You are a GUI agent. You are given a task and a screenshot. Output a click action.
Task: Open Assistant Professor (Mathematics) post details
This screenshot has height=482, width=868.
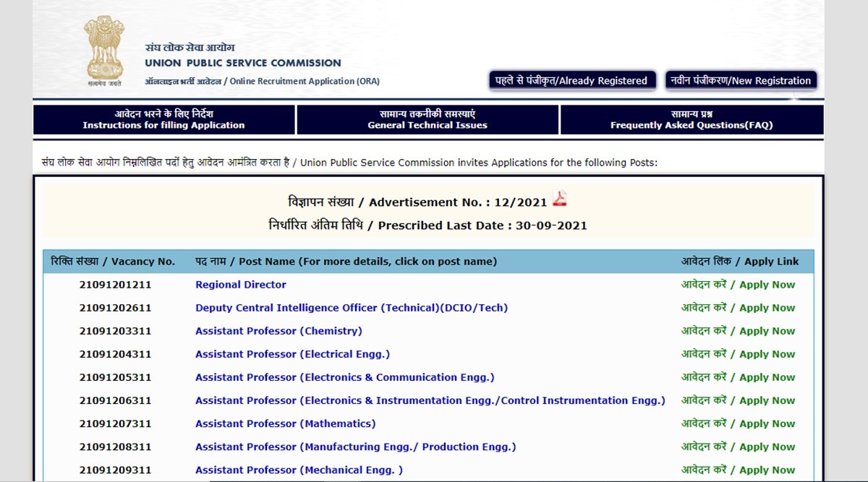point(285,423)
